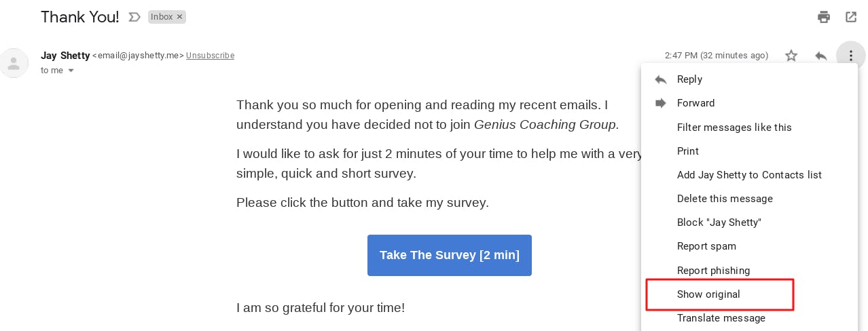
Task: Click Jay Shetty's sender avatar
Action: pyautogui.click(x=12, y=63)
